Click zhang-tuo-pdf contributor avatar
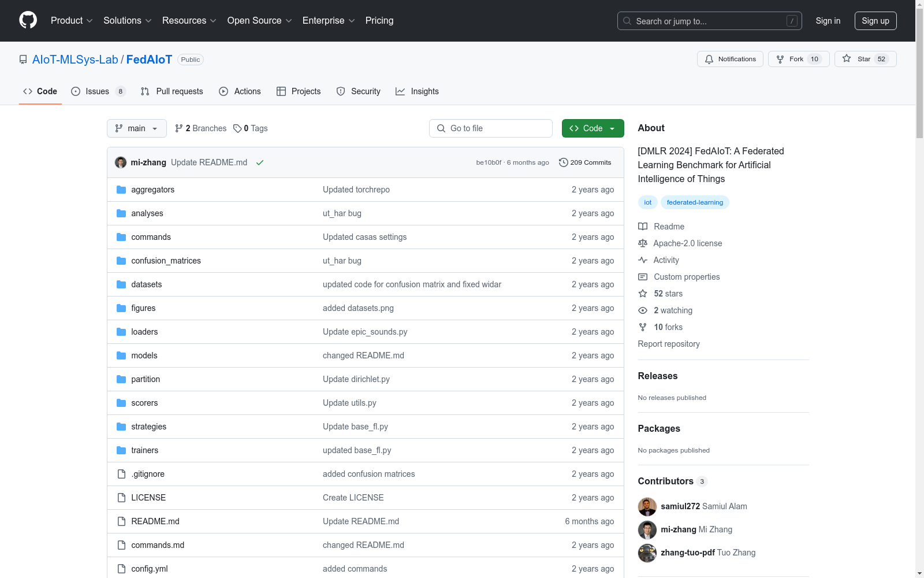This screenshot has height=578, width=924. tap(647, 553)
